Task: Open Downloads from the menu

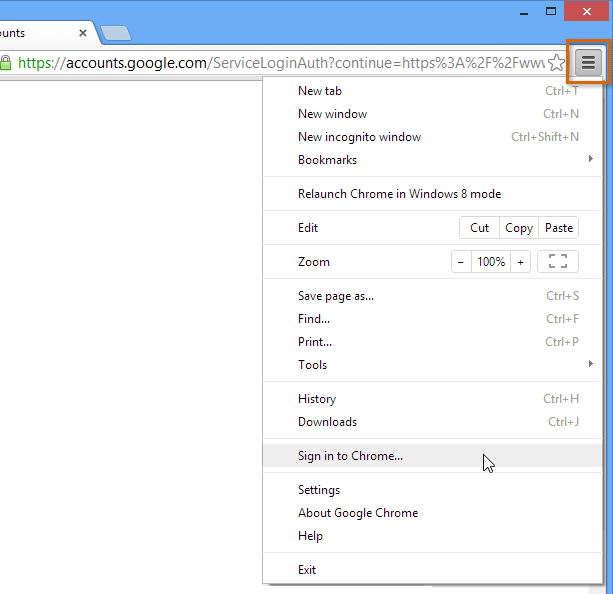Action: 432,422
